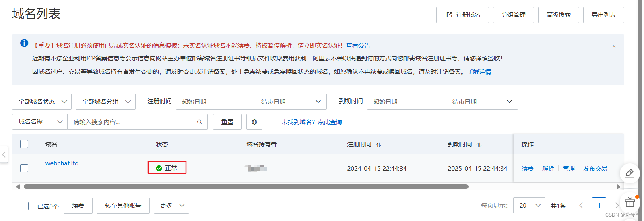The height and width of the screenshot is (221, 644).
Task: Click 解析 link for webchat.ltd
Action: 548,169
